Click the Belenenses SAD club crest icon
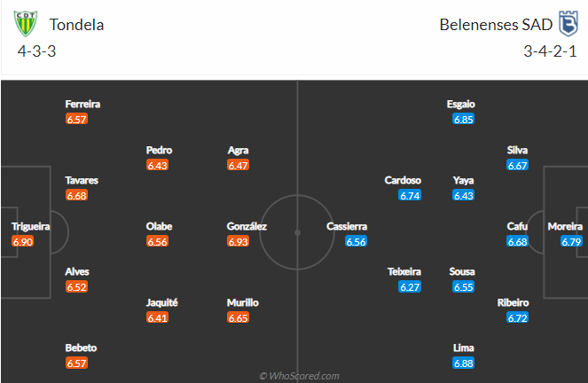This screenshot has height=383, width=588. 568,24
